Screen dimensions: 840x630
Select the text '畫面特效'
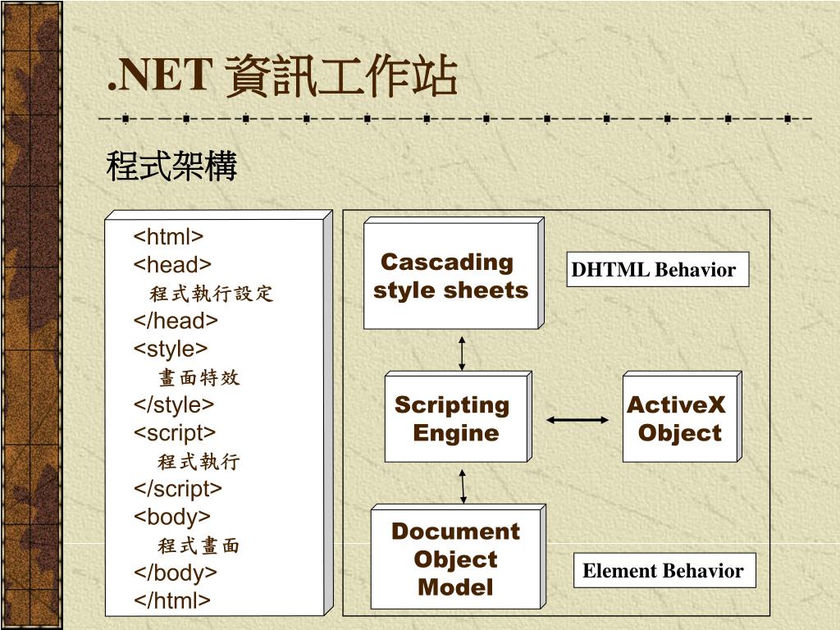pos(199,377)
